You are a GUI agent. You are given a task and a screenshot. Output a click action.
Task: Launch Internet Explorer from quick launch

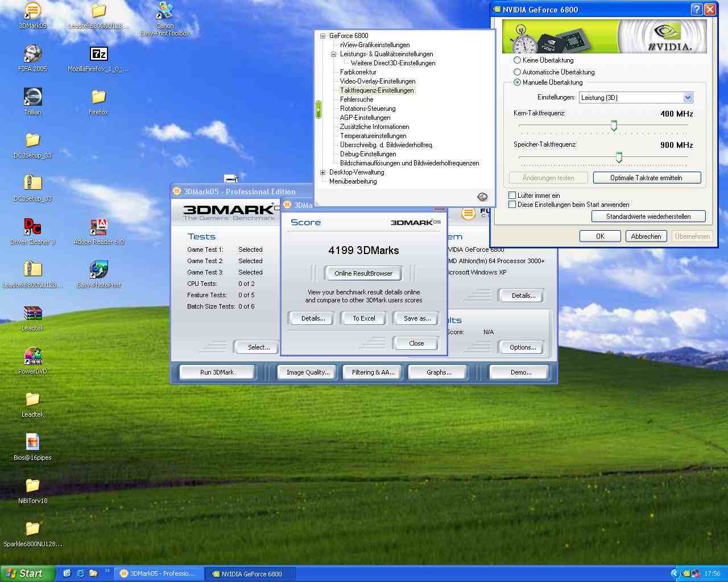click(x=80, y=573)
